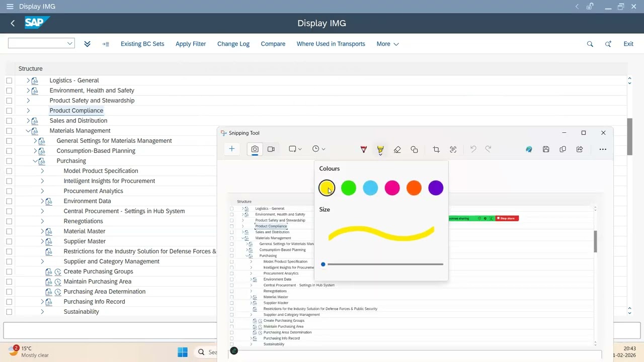Tick checkbox for Sustainability row
This screenshot has height=362, width=644.
click(x=9, y=312)
